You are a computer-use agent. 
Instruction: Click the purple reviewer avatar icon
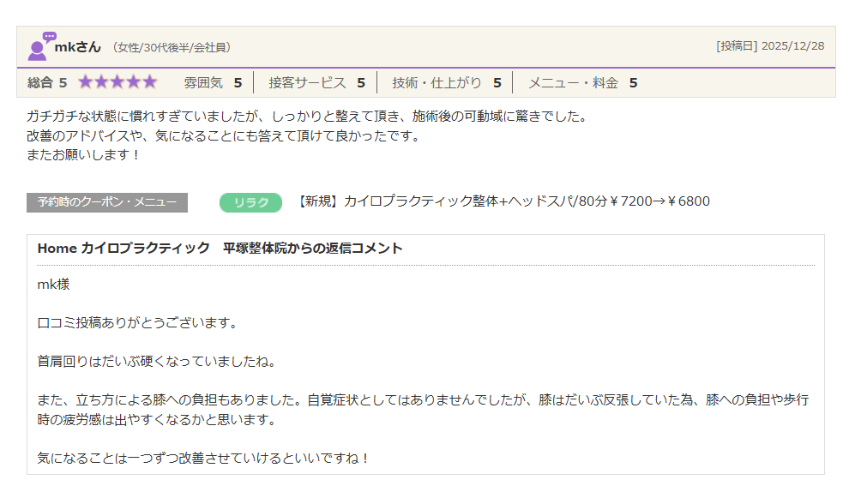[x=39, y=47]
